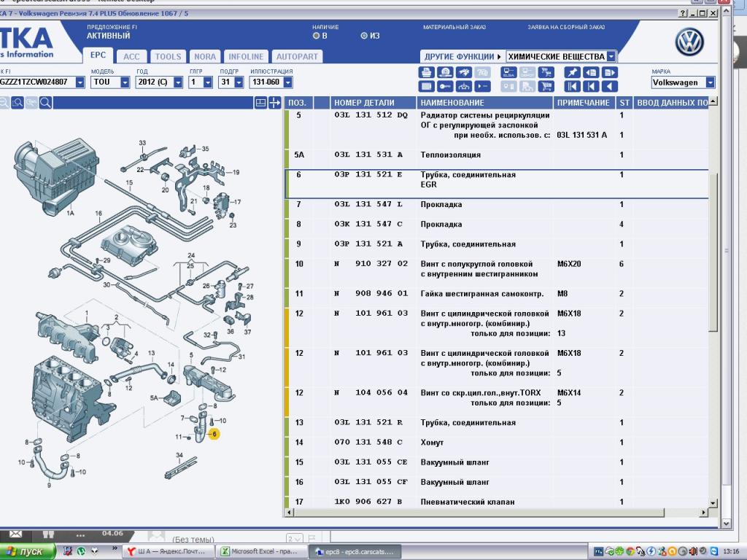Click the Windows пуск Start button

pos(27,551)
